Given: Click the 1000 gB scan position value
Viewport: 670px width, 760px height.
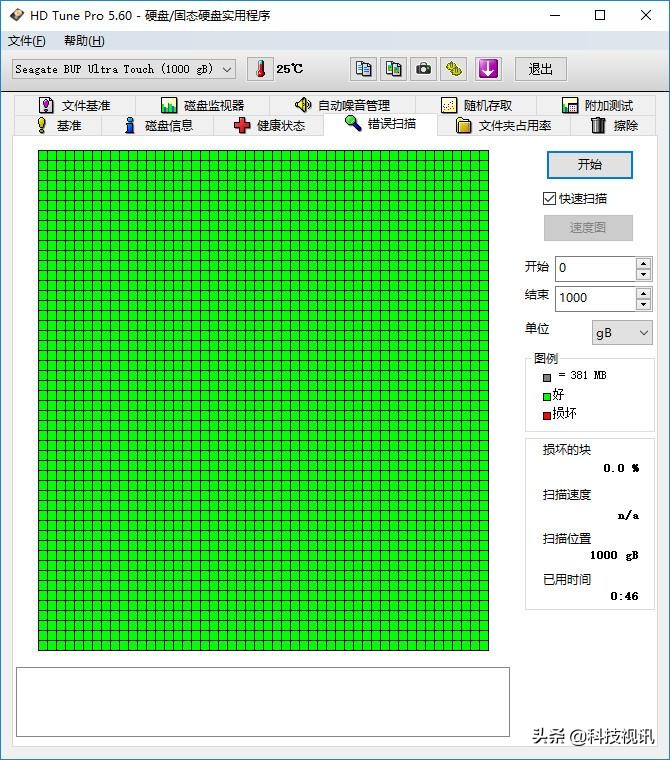Looking at the screenshot, I should coord(614,555).
